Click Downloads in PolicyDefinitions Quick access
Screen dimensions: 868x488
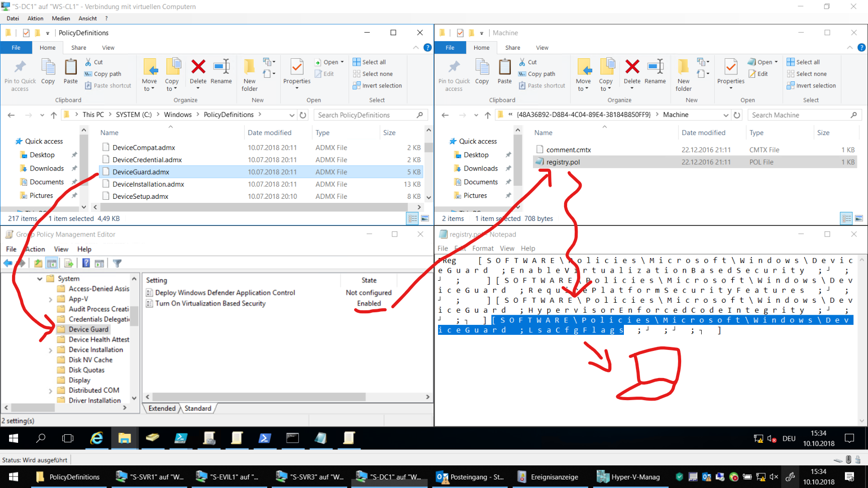[47, 168]
